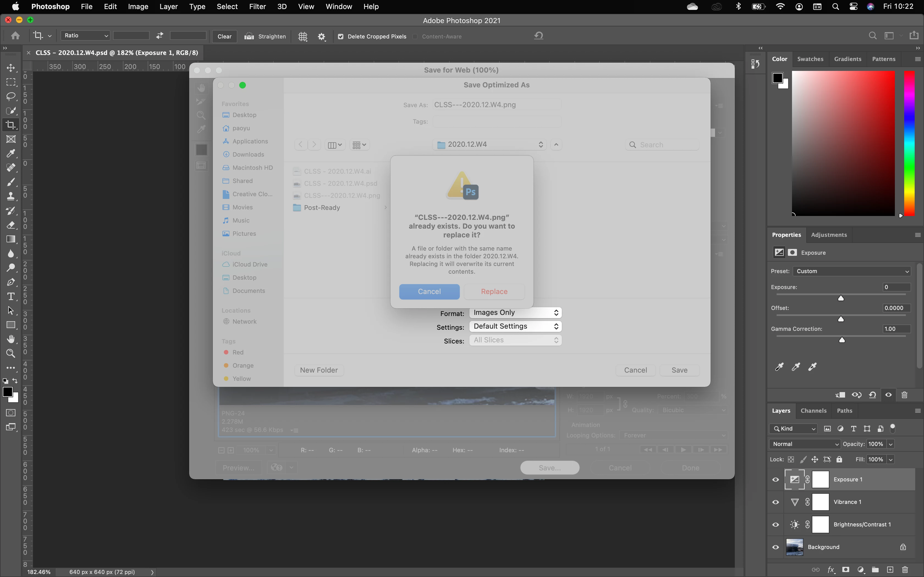924x577 pixels.
Task: Switch to the Channels tab
Action: (x=813, y=410)
